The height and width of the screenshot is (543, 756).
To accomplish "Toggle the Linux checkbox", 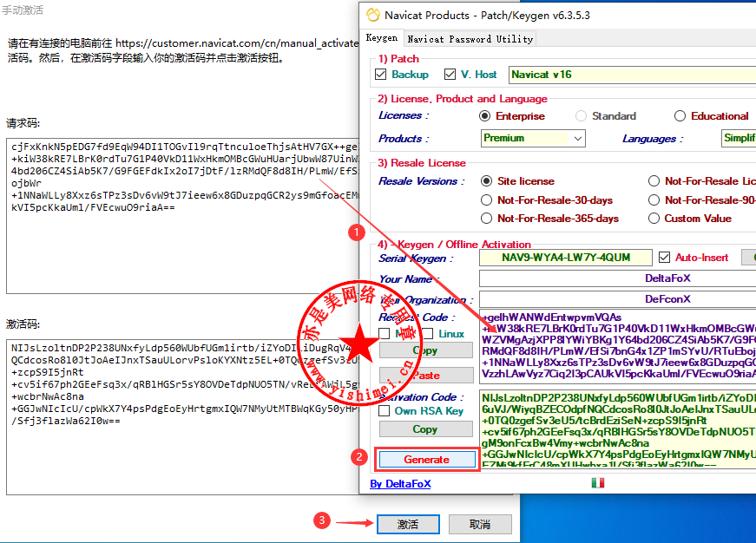I will click(x=428, y=333).
